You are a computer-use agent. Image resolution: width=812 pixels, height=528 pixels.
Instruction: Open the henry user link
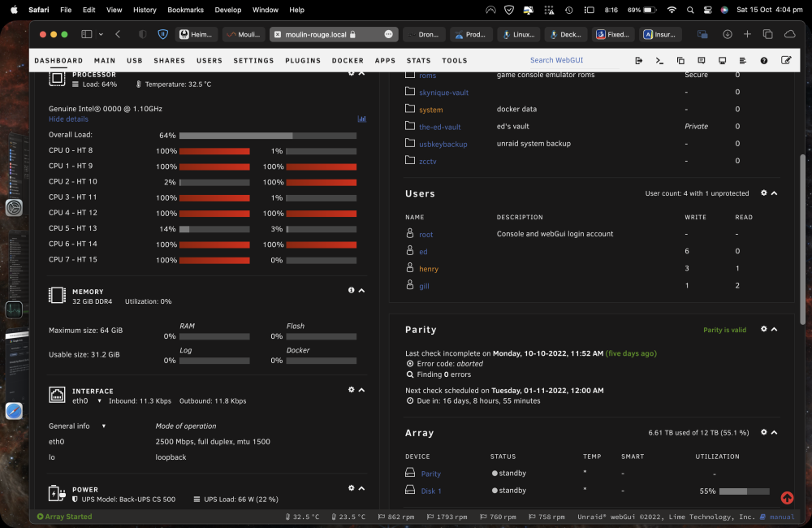(428, 269)
